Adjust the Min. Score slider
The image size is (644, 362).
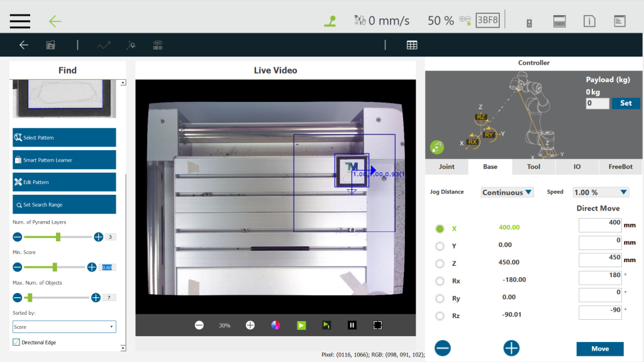point(55,267)
